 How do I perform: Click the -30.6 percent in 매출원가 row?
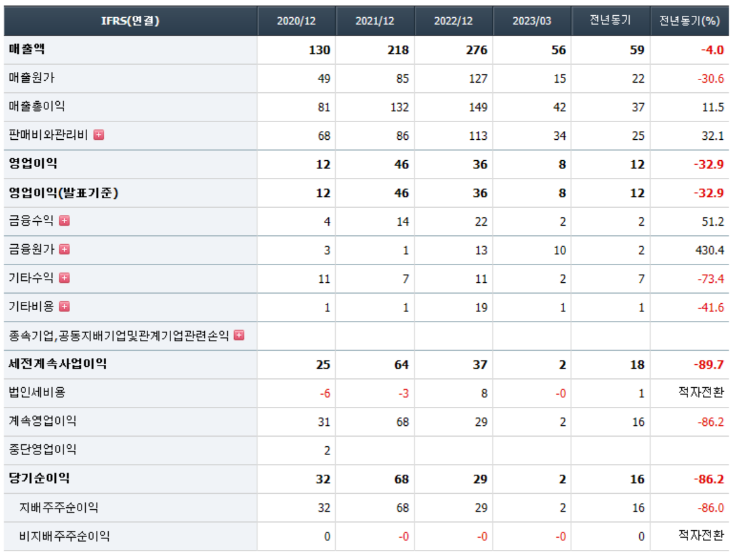click(710, 79)
